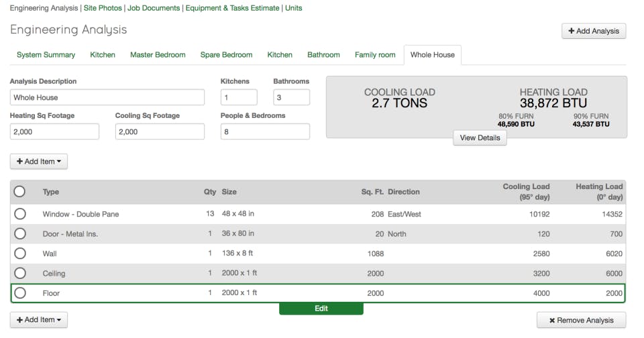644x338 pixels.
Task: Click the Heating Sq Footage field
Action: tap(54, 131)
